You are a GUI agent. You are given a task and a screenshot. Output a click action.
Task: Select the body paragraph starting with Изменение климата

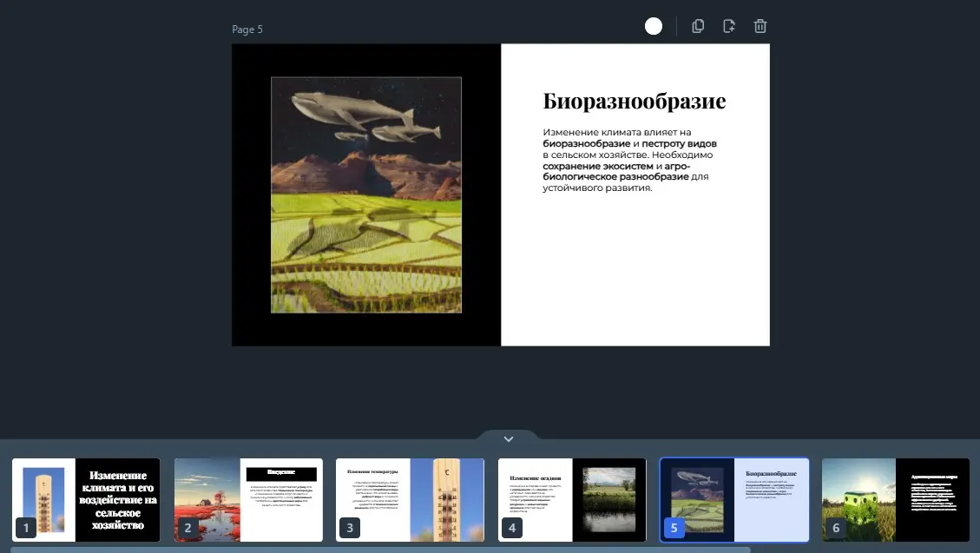(629, 160)
